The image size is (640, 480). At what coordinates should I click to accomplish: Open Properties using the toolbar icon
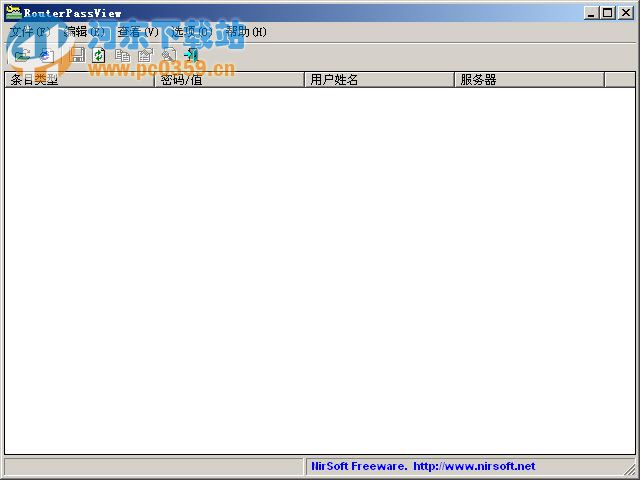coord(145,55)
